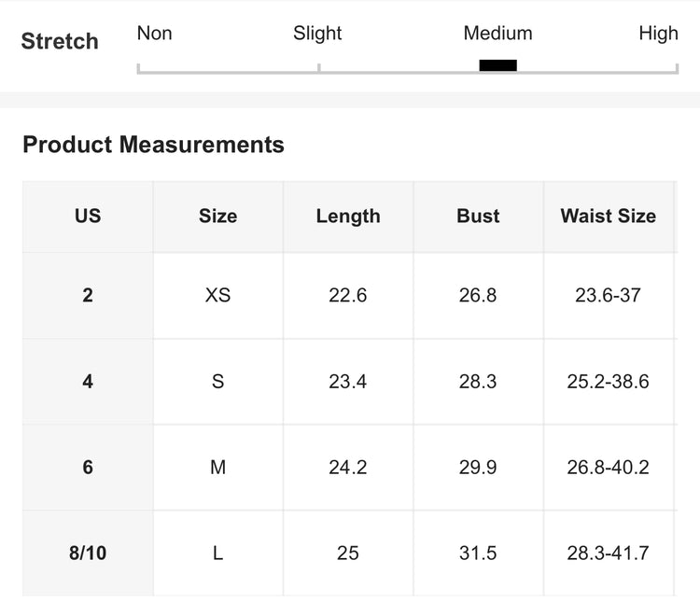Select the XS size cell
The image size is (700, 602).
point(217,295)
